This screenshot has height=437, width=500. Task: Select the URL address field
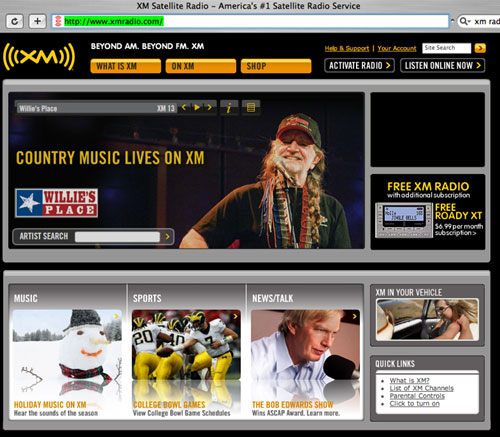(250, 21)
